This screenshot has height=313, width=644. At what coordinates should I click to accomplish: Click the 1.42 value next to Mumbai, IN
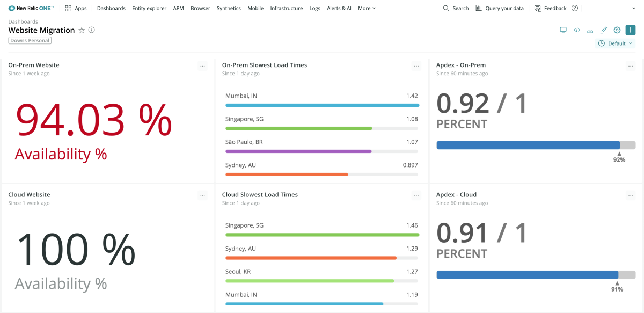coord(412,96)
